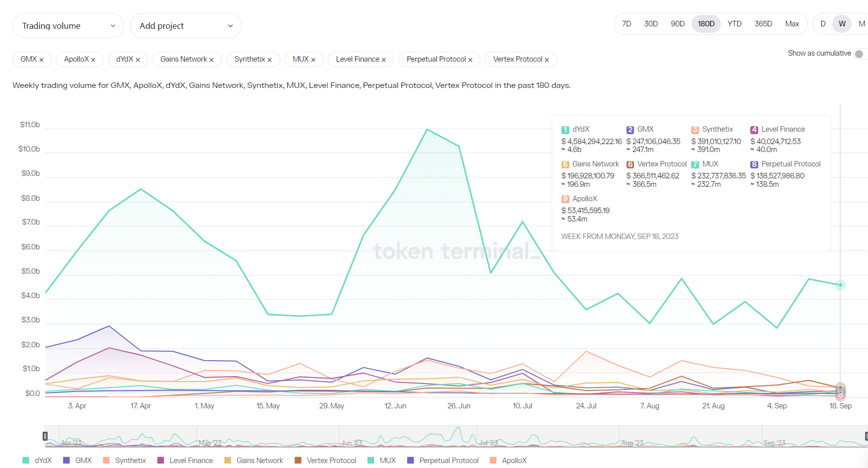
Task: Remove Level Finance chip with its x
Action: (x=384, y=60)
